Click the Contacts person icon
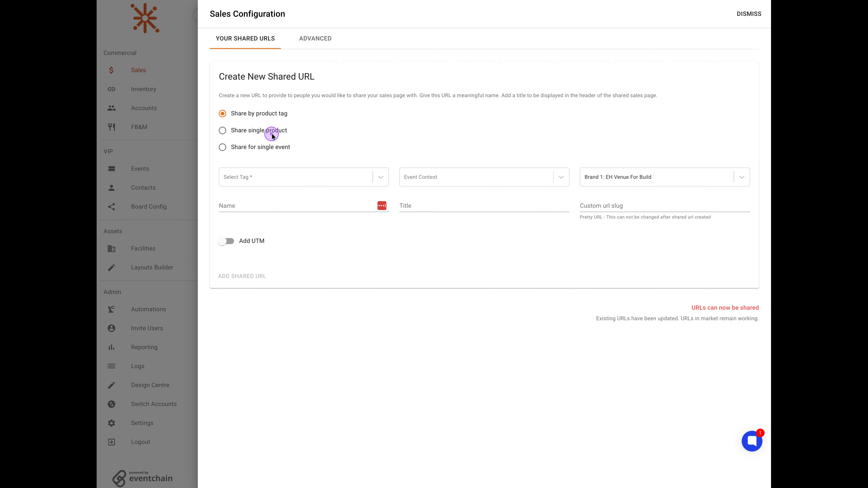868x488 pixels. click(112, 188)
